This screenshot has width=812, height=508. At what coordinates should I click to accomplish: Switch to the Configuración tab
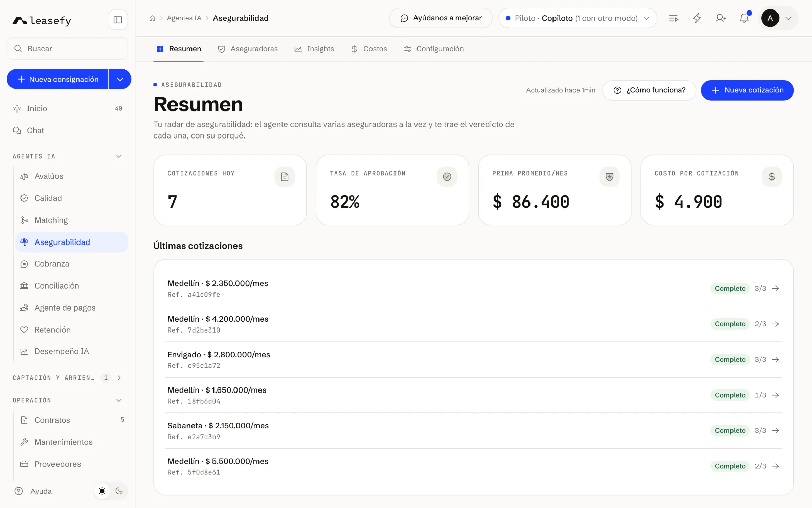[x=434, y=49]
